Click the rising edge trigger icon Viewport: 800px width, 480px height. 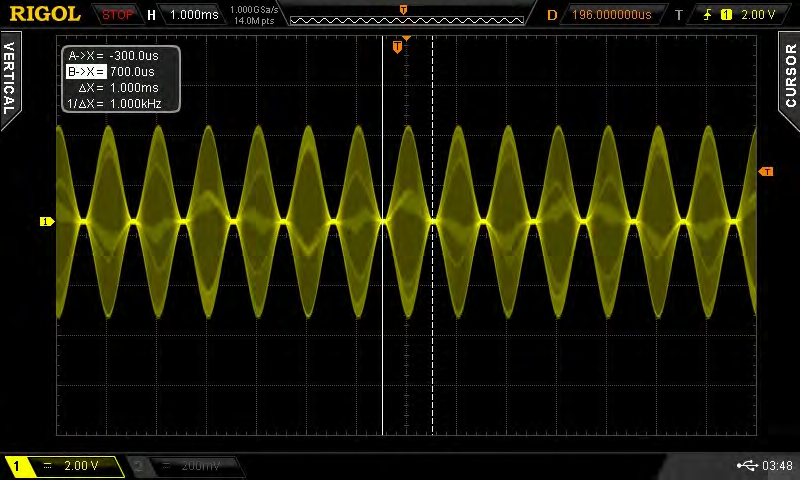[x=707, y=15]
